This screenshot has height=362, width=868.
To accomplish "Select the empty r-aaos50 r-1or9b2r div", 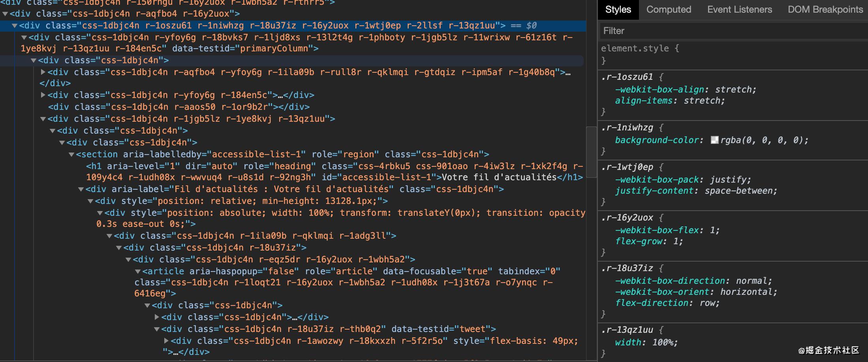I will coord(178,107).
